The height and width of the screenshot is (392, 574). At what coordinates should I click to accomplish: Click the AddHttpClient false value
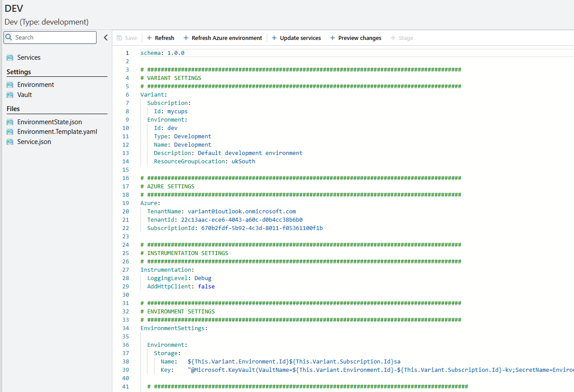tap(206, 287)
